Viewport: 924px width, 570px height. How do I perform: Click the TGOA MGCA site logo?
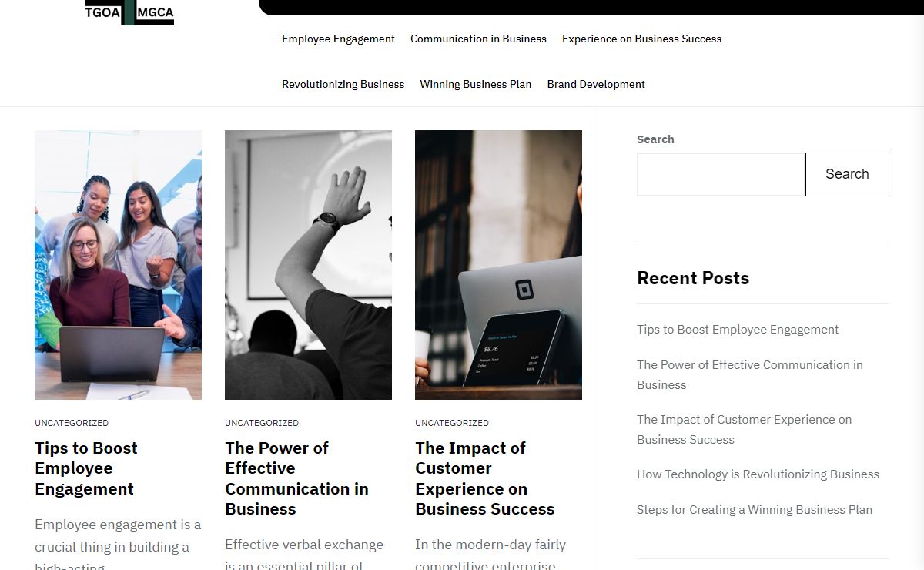point(129,12)
